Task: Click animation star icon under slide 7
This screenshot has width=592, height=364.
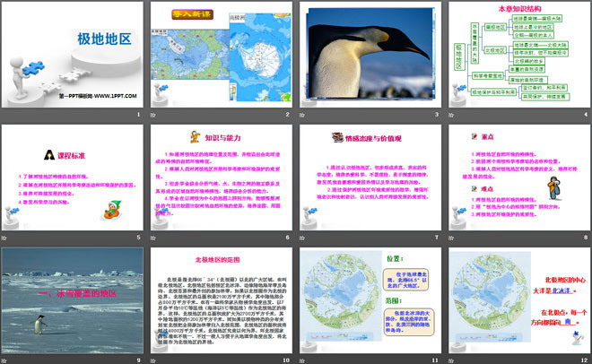Action: [302, 238]
